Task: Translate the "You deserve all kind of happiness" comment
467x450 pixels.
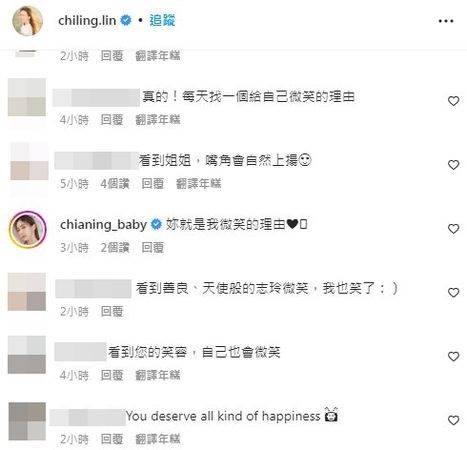Action: (x=158, y=439)
